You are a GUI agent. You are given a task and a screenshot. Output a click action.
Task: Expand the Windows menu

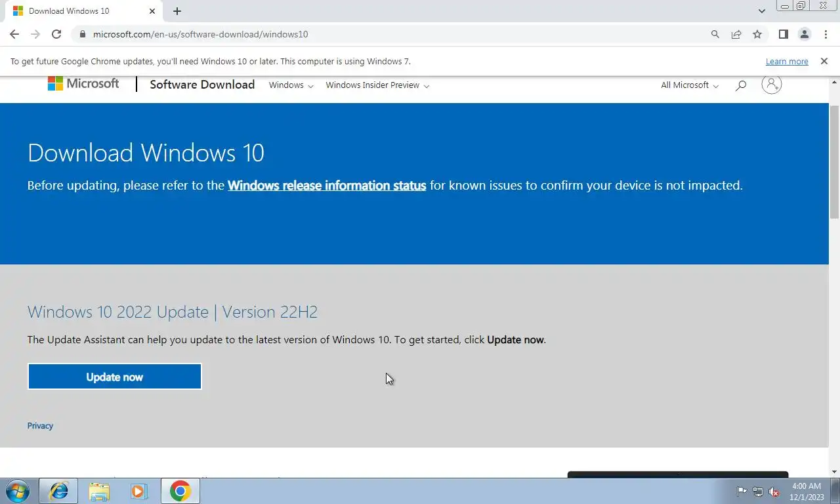point(291,85)
